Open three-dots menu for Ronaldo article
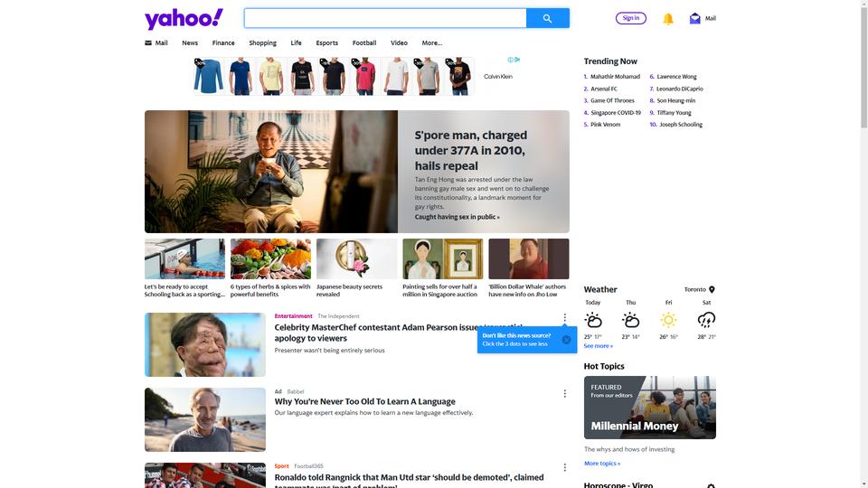Image resolution: width=868 pixels, height=488 pixels. [x=564, y=467]
